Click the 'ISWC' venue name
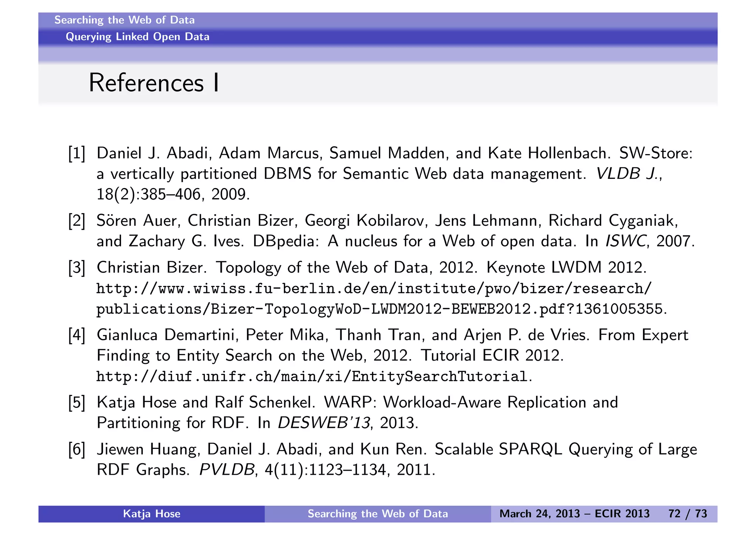This screenshot has height=535, width=756. (626, 241)
